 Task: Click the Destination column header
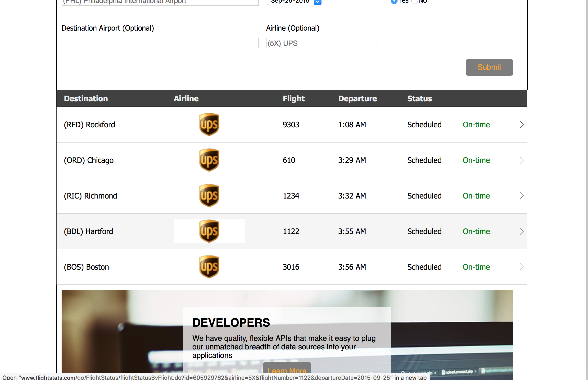(86, 98)
